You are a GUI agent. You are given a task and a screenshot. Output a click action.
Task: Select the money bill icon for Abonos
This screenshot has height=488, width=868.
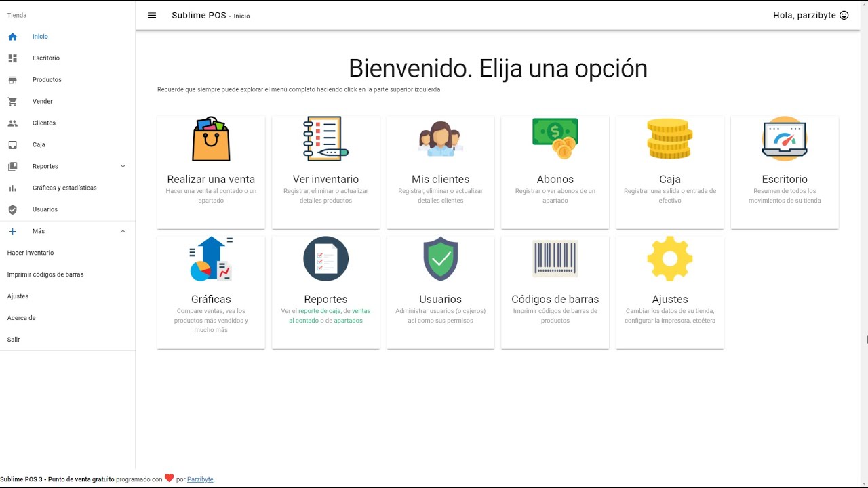(x=555, y=138)
